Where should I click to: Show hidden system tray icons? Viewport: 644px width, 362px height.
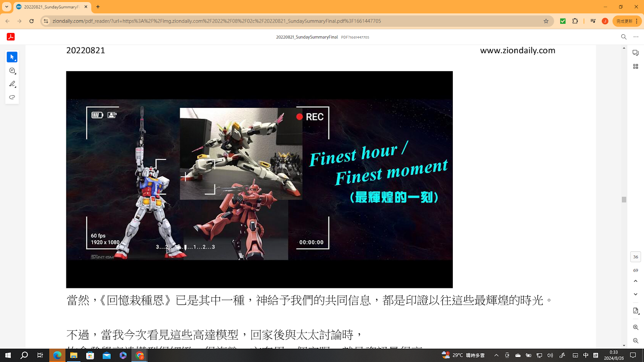point(496,355)
